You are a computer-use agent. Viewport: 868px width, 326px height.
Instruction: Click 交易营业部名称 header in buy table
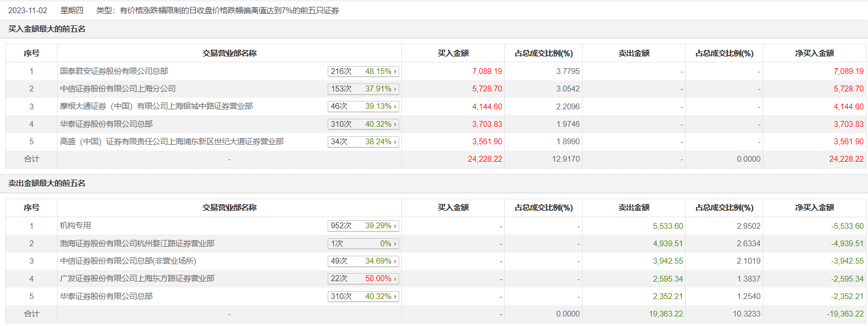coord(229,53)
